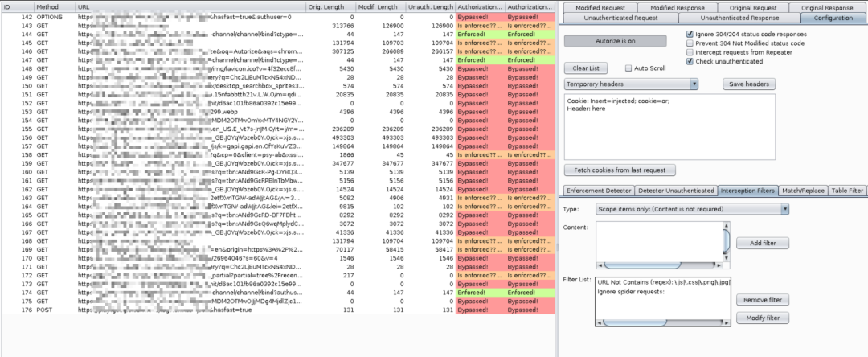
Task: Sort table by Method column header
Action: 55,7
